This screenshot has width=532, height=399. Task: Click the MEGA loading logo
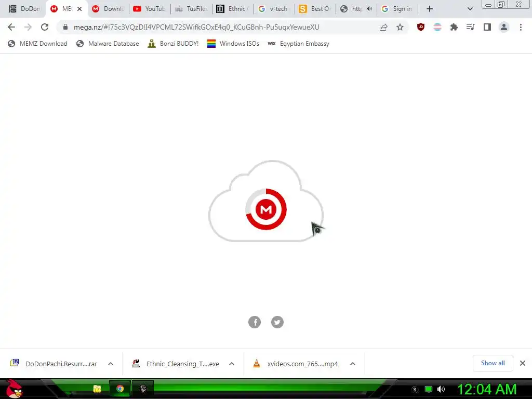(266, 209)
